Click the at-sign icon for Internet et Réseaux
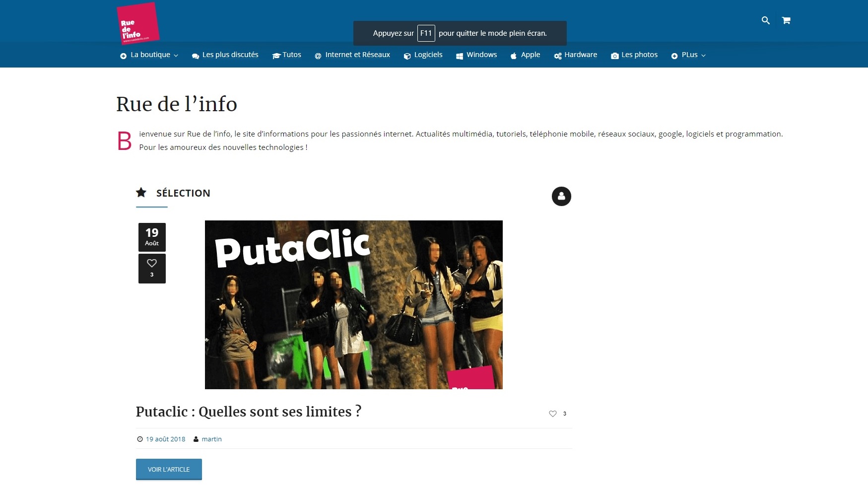 [x=318, y=56]
